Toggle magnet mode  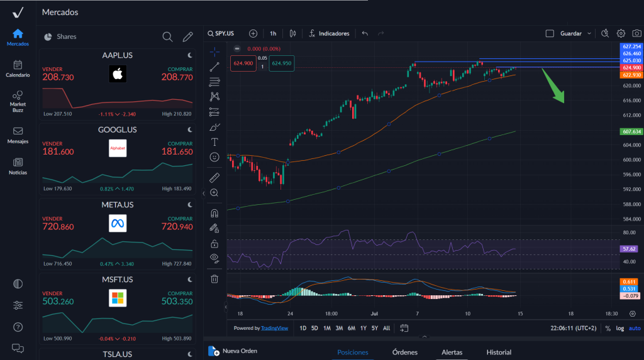pos(214,214)
